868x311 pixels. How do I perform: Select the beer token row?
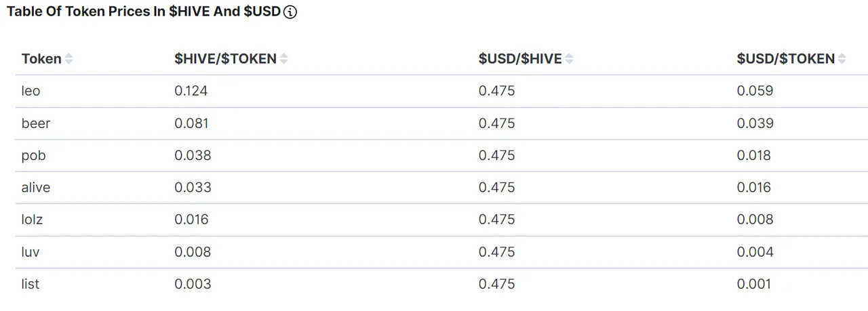point(441,123)
